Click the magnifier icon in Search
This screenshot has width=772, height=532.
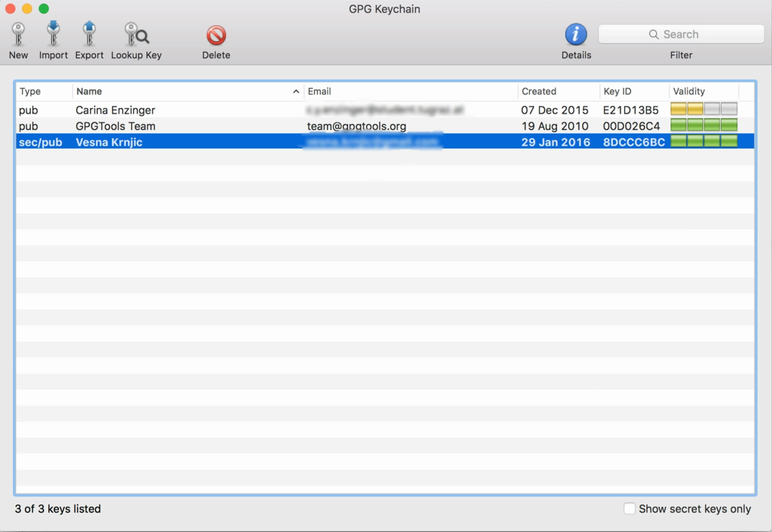click(653, 35)
